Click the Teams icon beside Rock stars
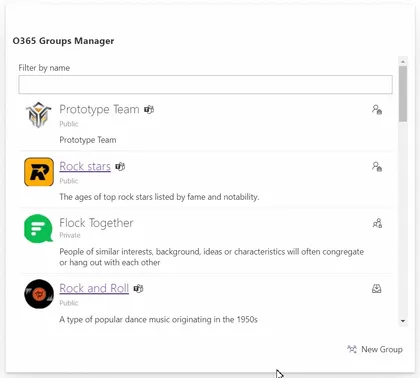 (x=120, y=166)
